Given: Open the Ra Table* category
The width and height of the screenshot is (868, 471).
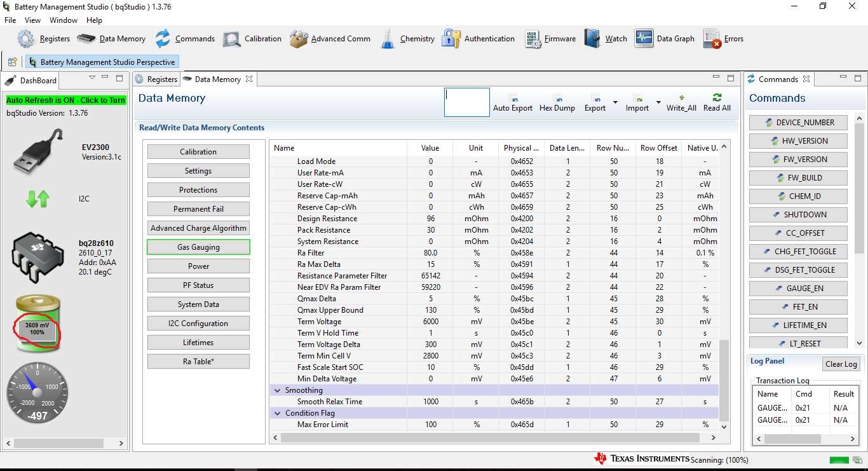Looking at the screenshot, I should point(198,362).
